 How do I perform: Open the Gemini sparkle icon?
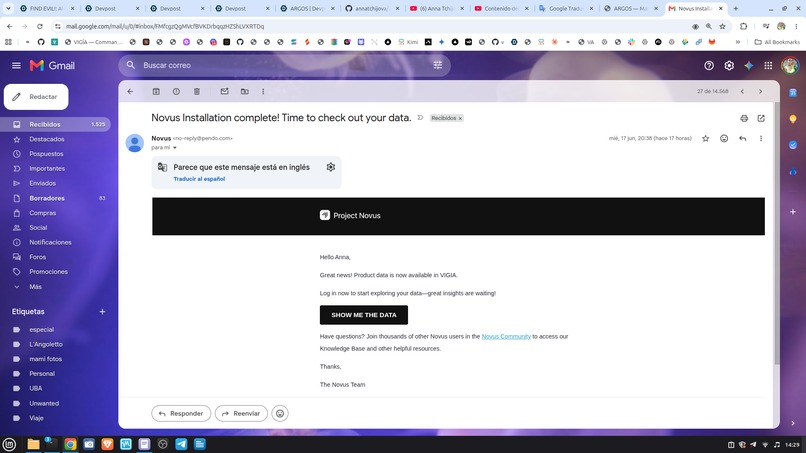click(x=749, y=65)
